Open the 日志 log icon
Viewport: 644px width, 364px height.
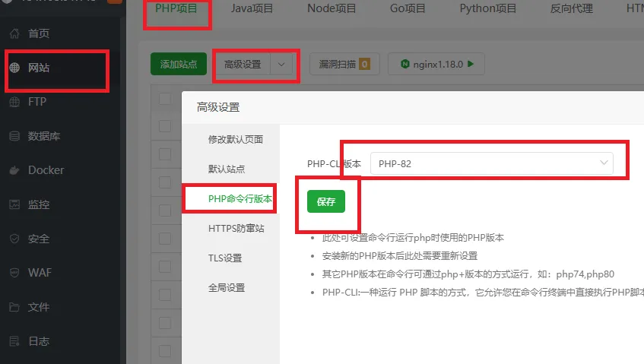click(x=14, y=341)
